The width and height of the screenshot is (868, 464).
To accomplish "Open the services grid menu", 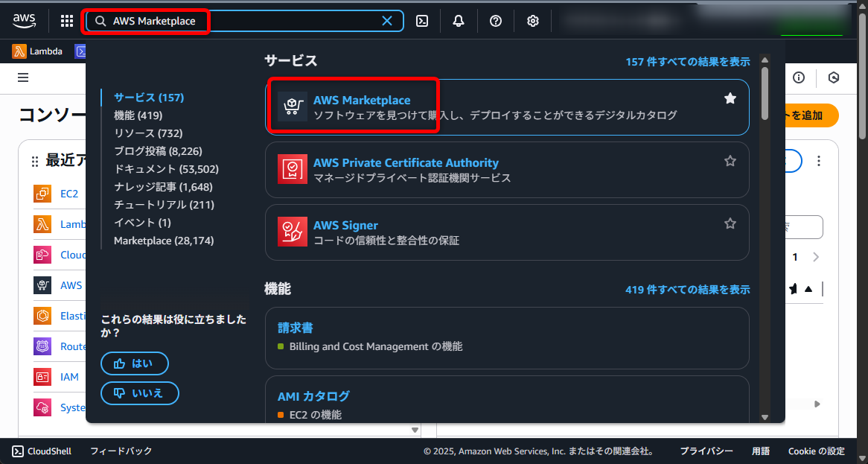I will pyautogui.click(x=67, y=21).
